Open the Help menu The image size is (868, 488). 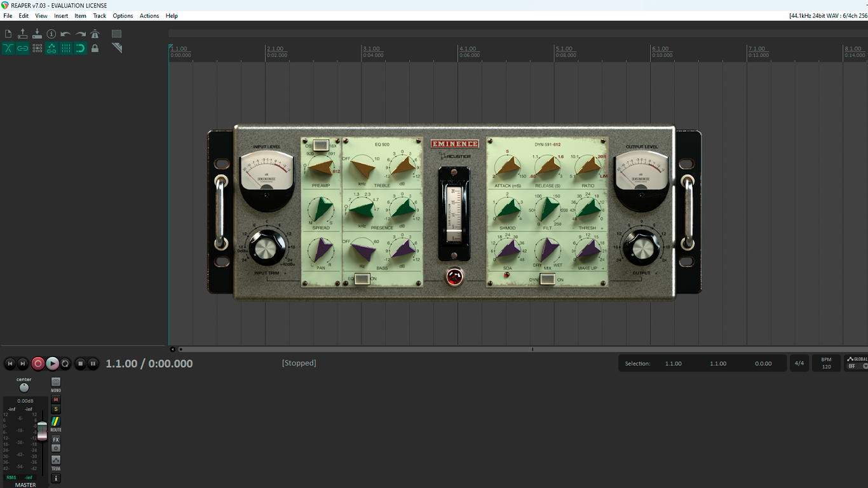(x=172, y=16)
